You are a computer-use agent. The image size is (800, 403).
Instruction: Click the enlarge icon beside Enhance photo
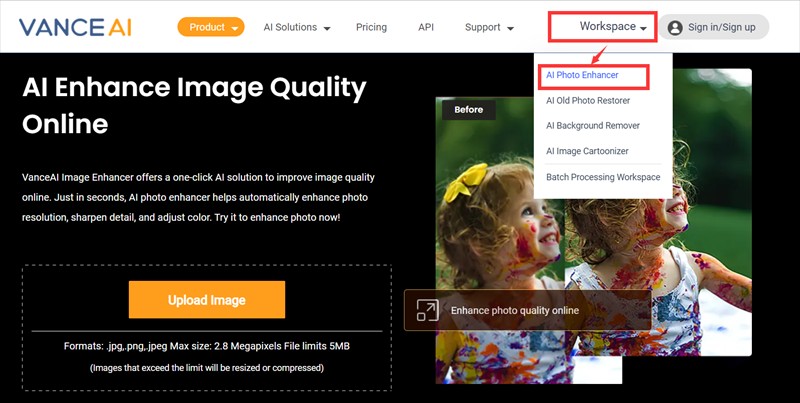tap(427, 310)
